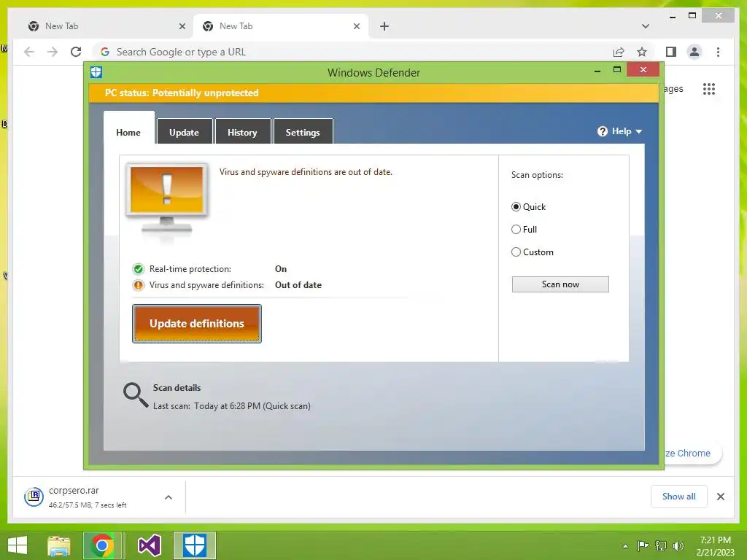Screen dimensions: 747x560
Task: Click the orange definitions warning icon
Action: (x=138, y=285)
